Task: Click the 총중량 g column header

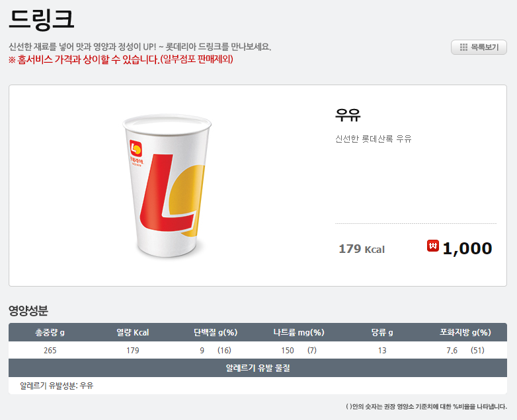Action: [50, 332]
